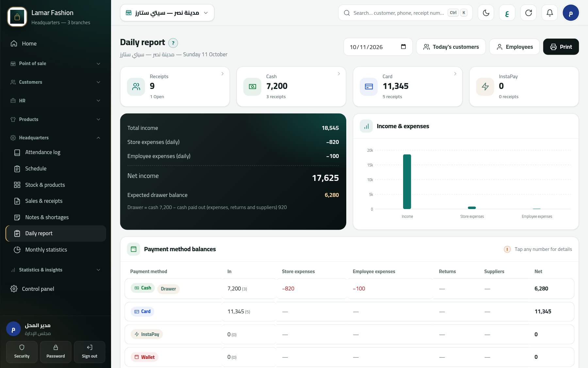Switch language with the Arabic ع icon
This screenshot has height=368, width=588.
point(507,13)
